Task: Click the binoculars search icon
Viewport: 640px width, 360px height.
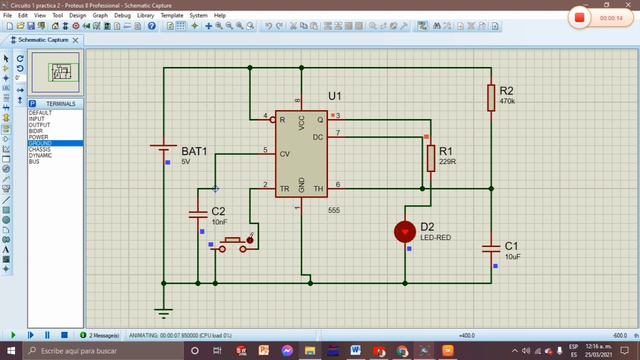Action: click(x=437, y=26)
